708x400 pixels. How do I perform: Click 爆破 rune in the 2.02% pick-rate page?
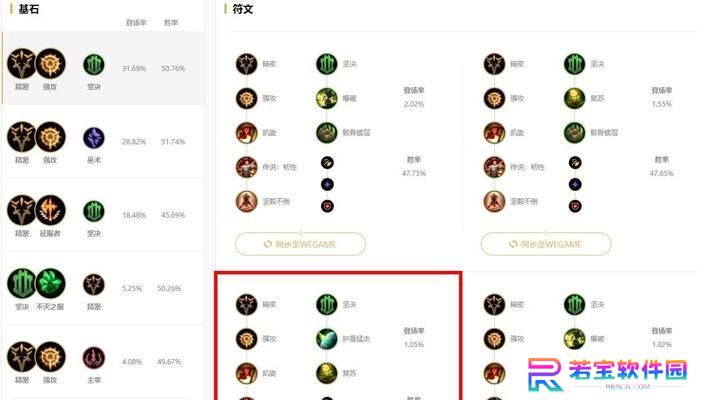[x=326, y=98]
